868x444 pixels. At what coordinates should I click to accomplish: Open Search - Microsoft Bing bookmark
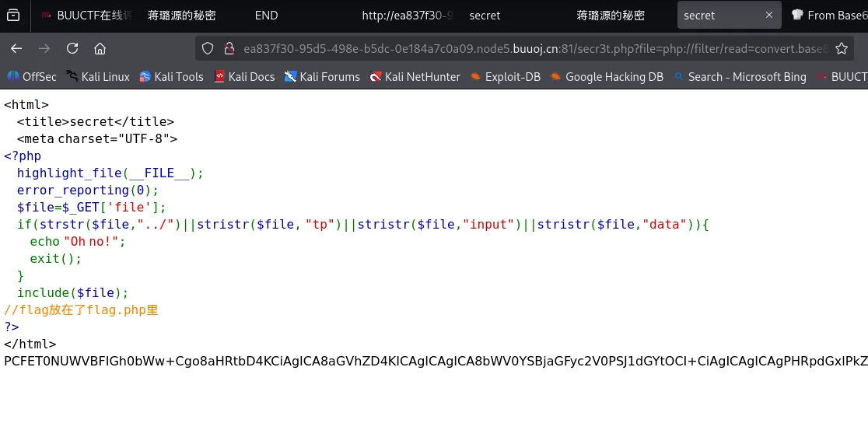click(740, 77)
